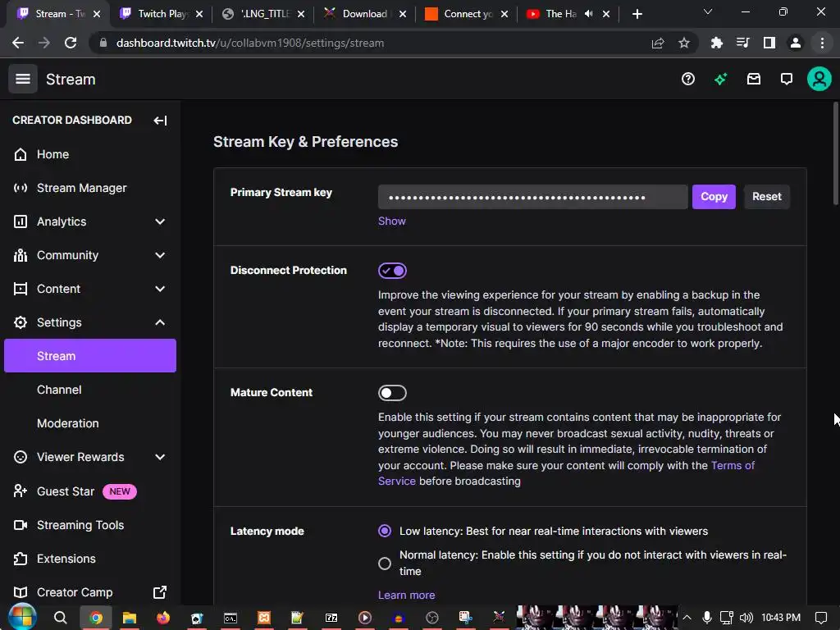Open Stream Manager in the sidebar
840x630 pixels.
click(90, 188)
